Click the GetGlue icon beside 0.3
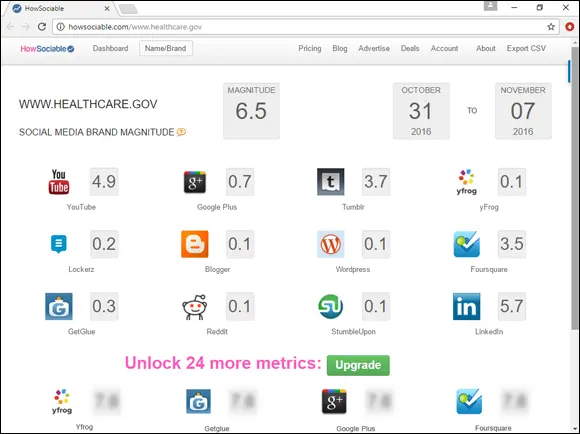 click(x=59, y=306)
